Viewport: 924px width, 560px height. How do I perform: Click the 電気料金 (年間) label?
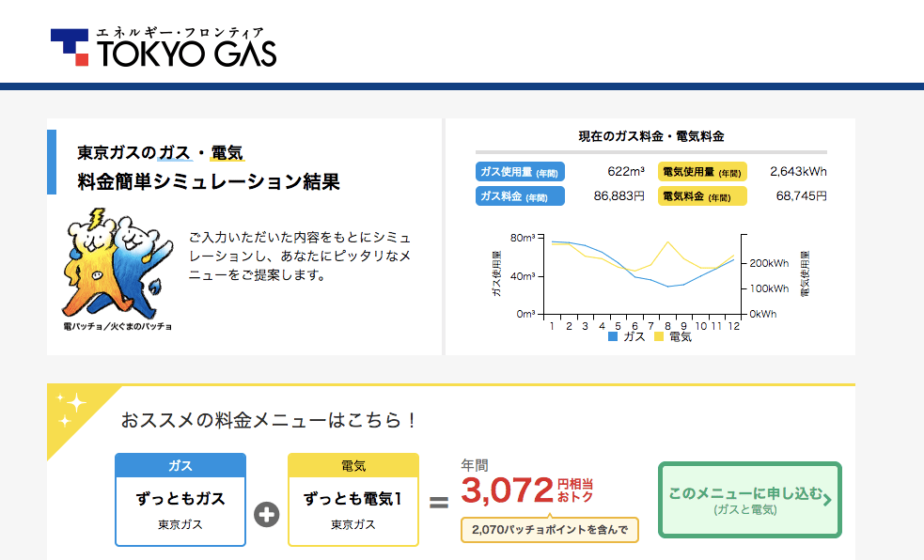[x=702, y=196]
